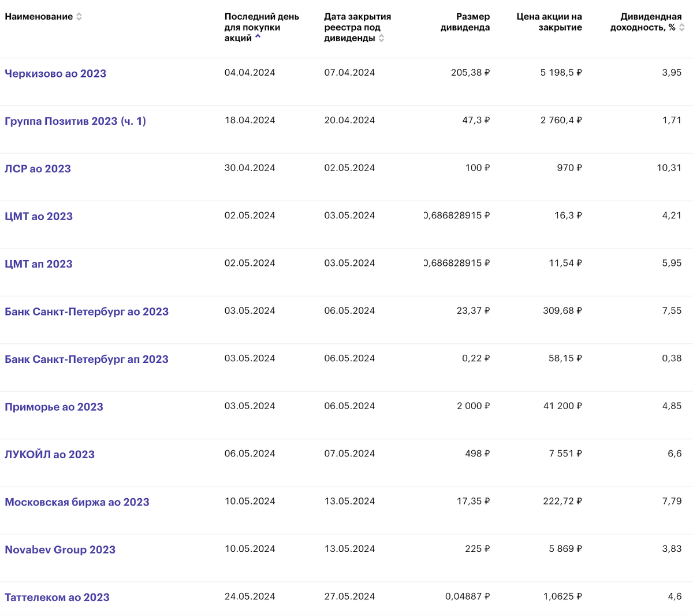Screen dimensions: 693x616
Task: Sort by Дата закрытия реестра column arrows
Action: pos(382,38)
